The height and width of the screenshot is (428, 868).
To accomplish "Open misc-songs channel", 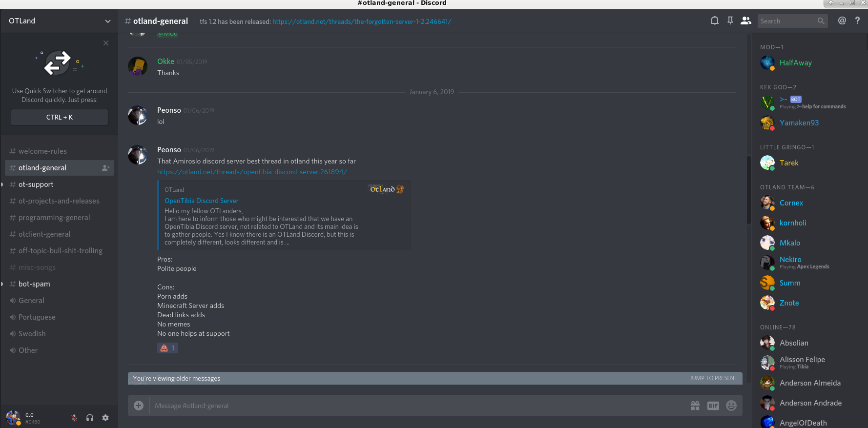I will (x=60, y=267).
